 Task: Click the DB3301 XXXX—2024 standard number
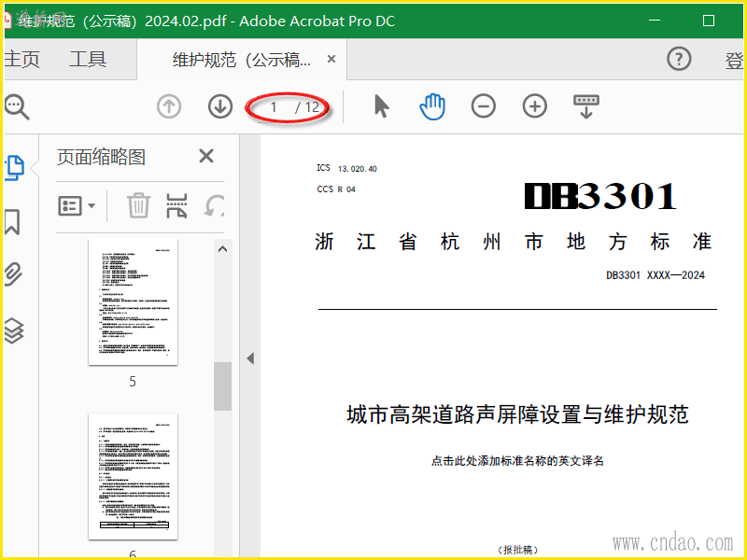[x=655, y=275]
